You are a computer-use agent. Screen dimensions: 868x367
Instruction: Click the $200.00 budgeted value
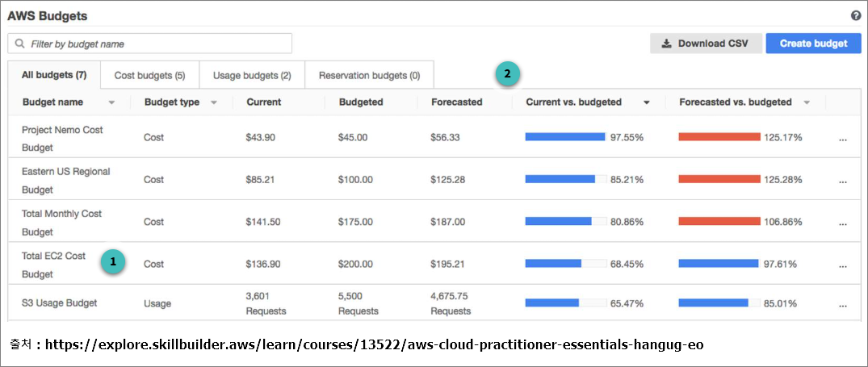(355, 265)
